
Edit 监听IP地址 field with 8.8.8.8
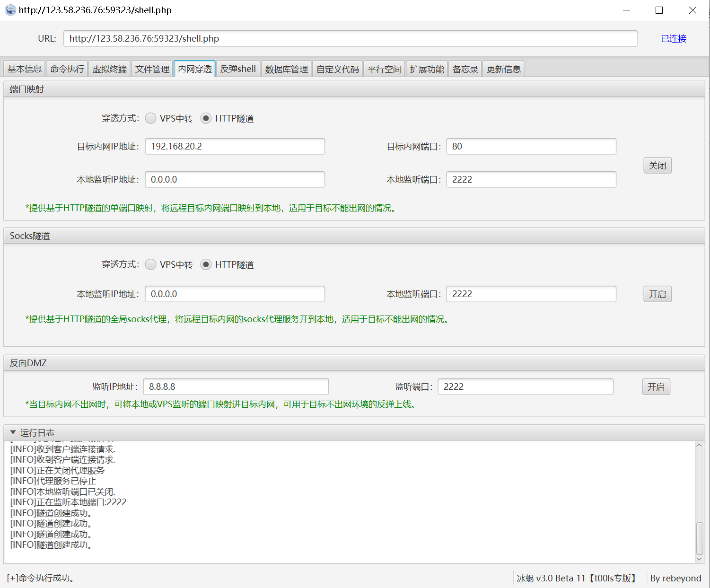(236, 387)
